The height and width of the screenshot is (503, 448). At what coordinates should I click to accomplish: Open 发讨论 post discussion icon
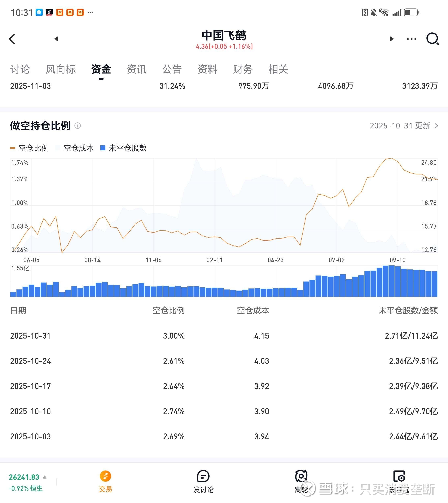tap(203, 476)
